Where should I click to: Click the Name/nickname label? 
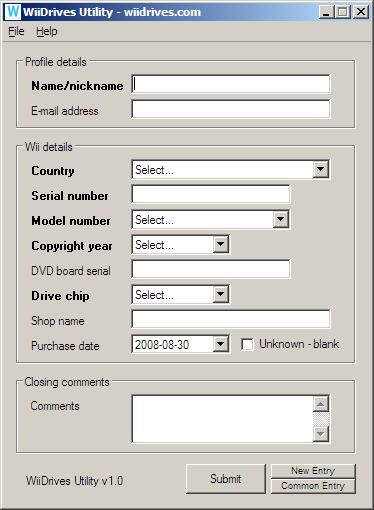click(x=77, y=86)
